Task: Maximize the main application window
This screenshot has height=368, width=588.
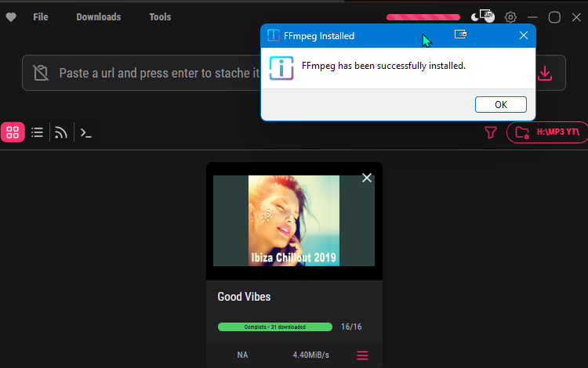Action: [x=554, y=17]
